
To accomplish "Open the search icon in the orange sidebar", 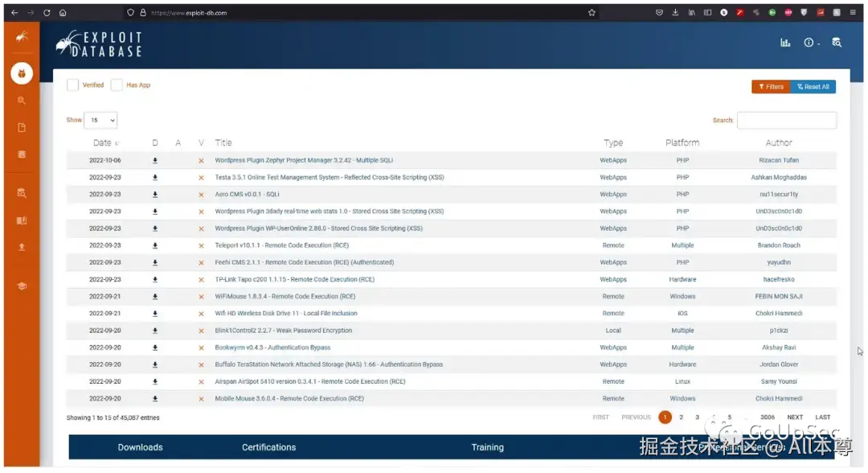I will pos(22,101).
